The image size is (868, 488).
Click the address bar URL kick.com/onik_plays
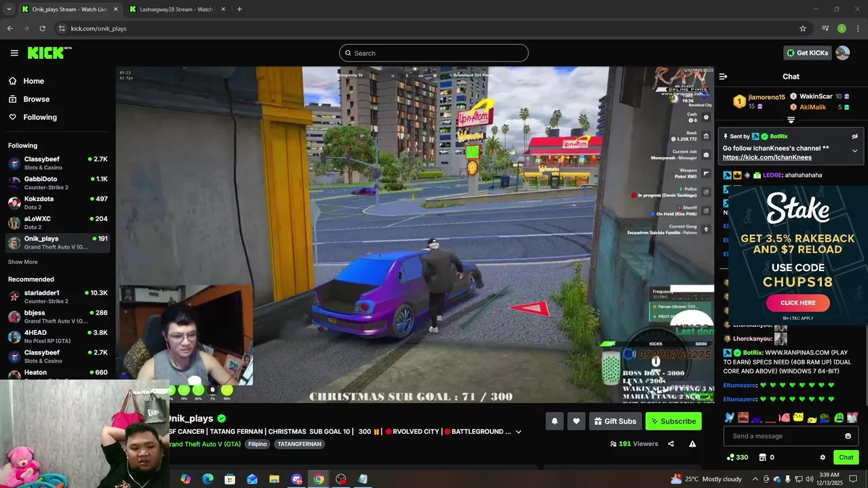(99, 28)
